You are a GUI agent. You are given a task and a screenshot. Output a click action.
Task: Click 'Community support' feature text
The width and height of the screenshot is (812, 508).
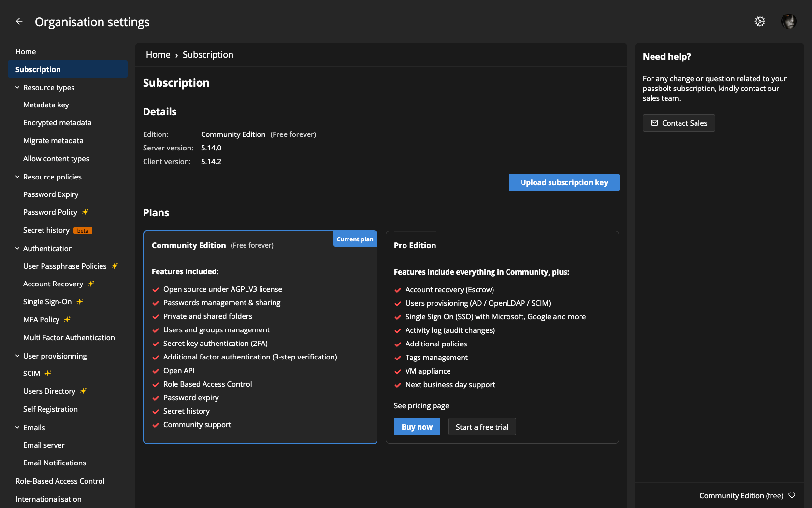[x=197, y=424]
